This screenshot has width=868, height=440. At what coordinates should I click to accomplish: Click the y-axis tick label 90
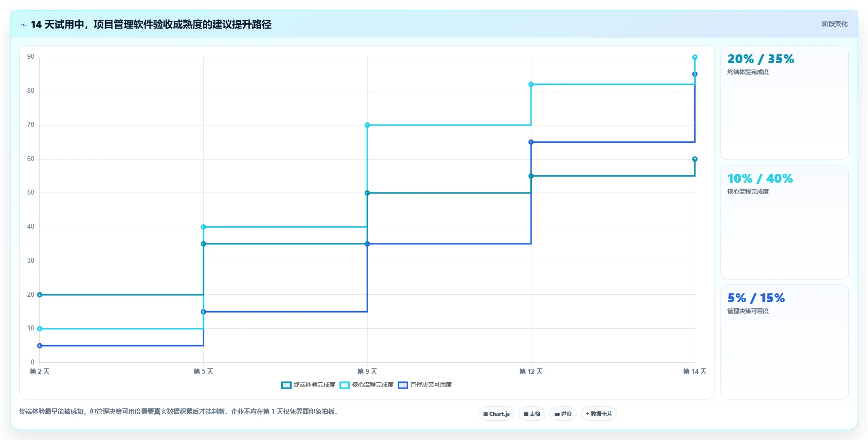[x=31, y=57]
